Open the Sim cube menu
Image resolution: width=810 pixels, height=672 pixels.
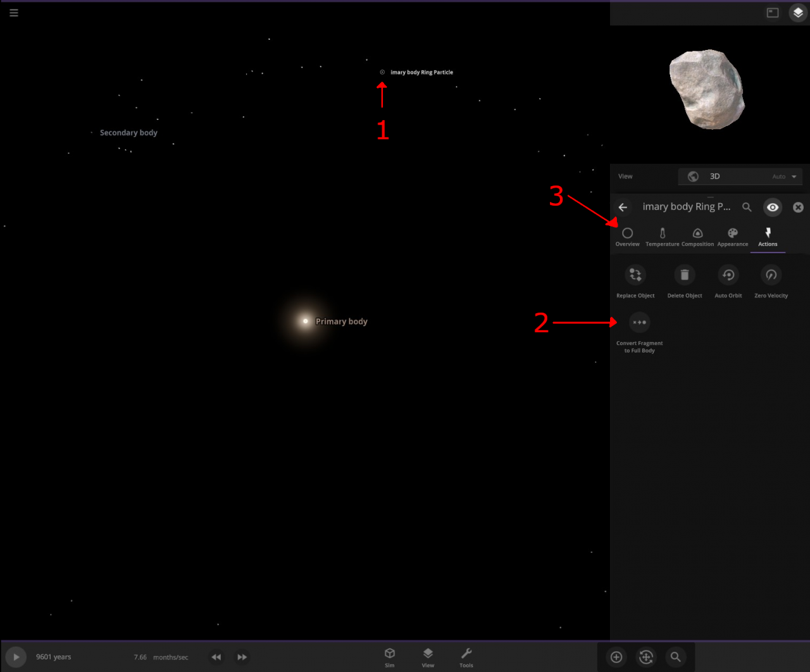pyautogui.click(x=390, y=656)
